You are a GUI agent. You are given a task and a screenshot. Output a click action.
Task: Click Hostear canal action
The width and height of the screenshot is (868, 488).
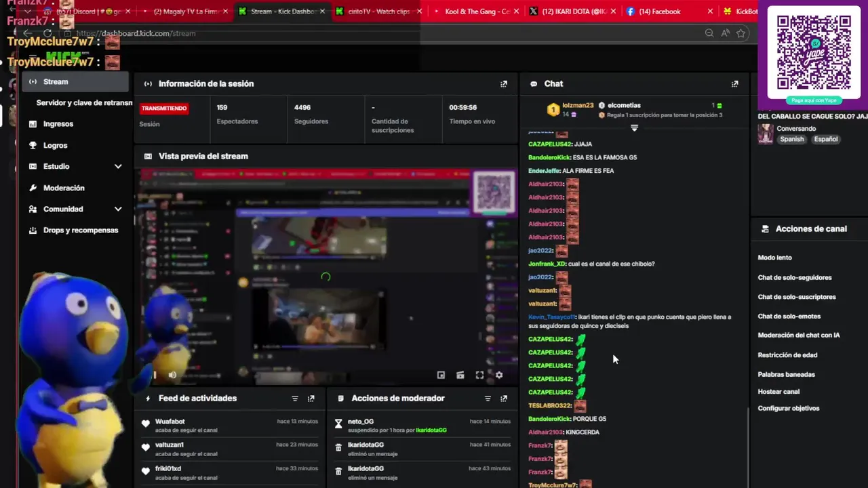pos(778,392)
